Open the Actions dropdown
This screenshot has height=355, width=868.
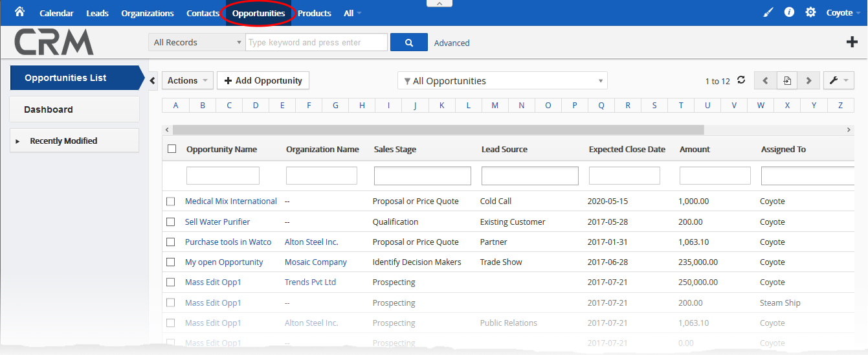coord(187,80)
